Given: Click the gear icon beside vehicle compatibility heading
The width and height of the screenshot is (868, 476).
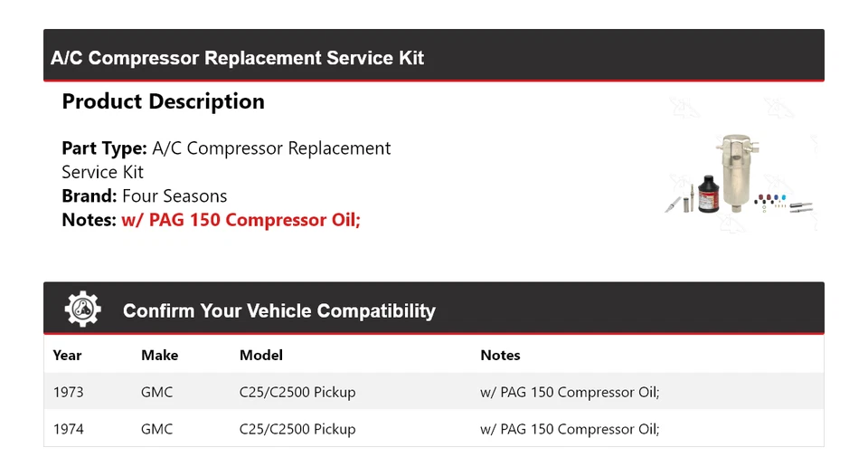Looking at the screenshot, I should 82,309.
